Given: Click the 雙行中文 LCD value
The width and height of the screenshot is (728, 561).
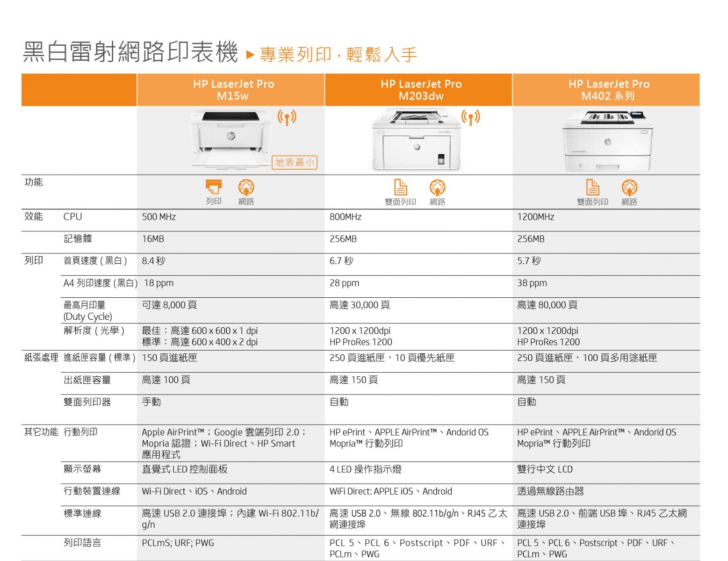Looking at the screenshot, I should click(x=545, y=469).
